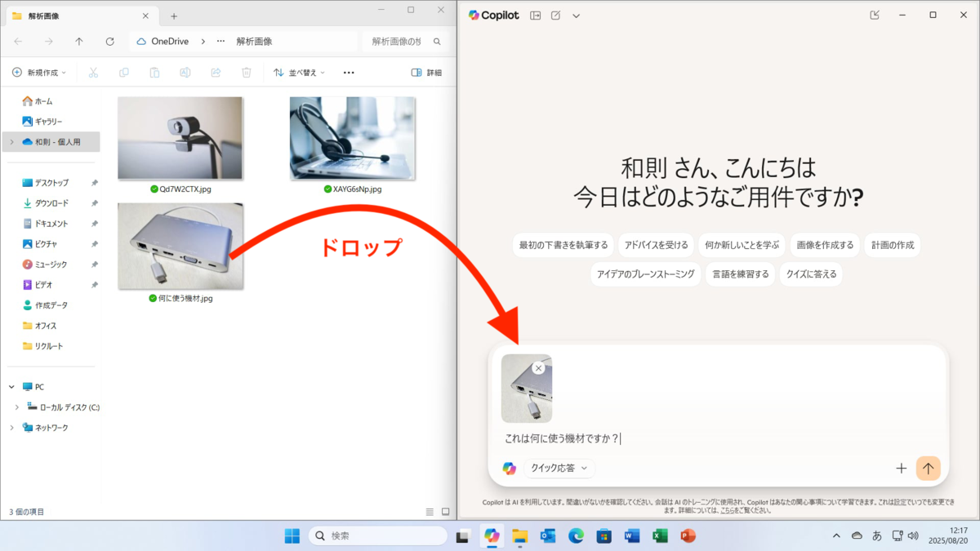Click the taskbar 検索 search box
The height and width of the screenshot is (551, 980).
[377, 535]
